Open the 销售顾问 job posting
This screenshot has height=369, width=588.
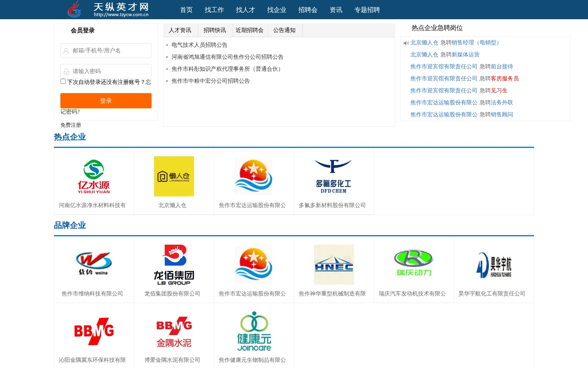tap(502, 115)
